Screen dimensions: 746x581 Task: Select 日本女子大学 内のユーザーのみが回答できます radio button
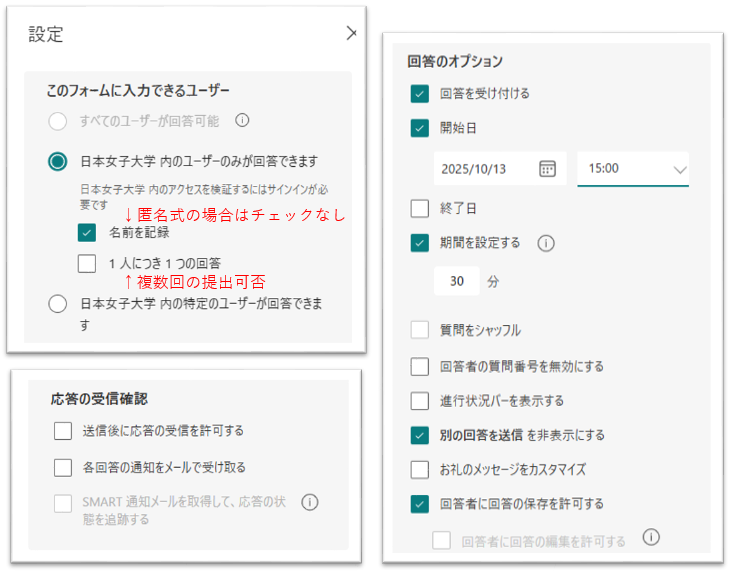click(x=58, y=161)
